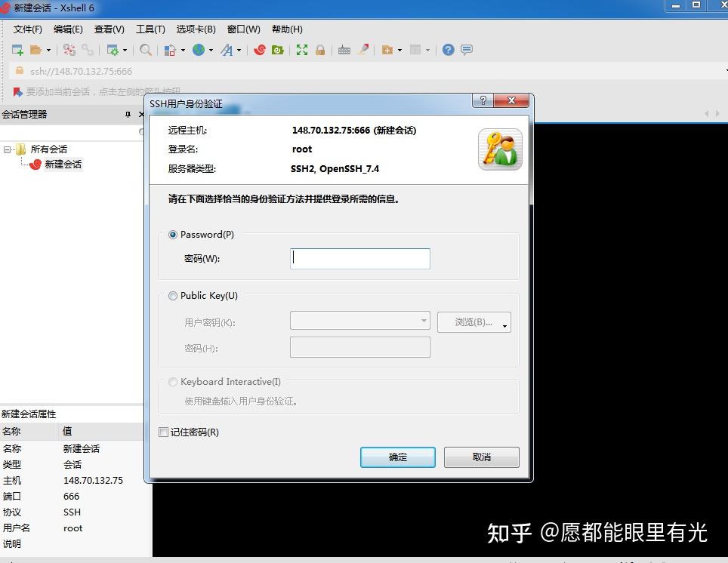The image size is (728, 563).
Task: Click the padlock lock-screen icon
Action: pos(320,50)
